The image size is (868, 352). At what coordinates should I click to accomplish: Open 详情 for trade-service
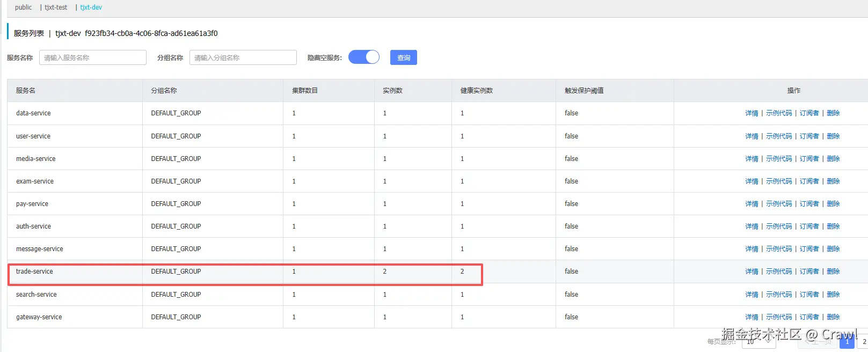[x=752, y=272]
